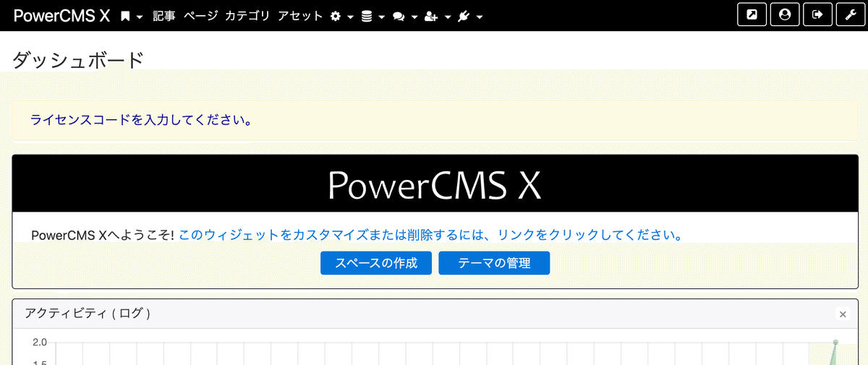
Task: Click the PowerCMS X brand link in navbar
Action: coord(61,16)
